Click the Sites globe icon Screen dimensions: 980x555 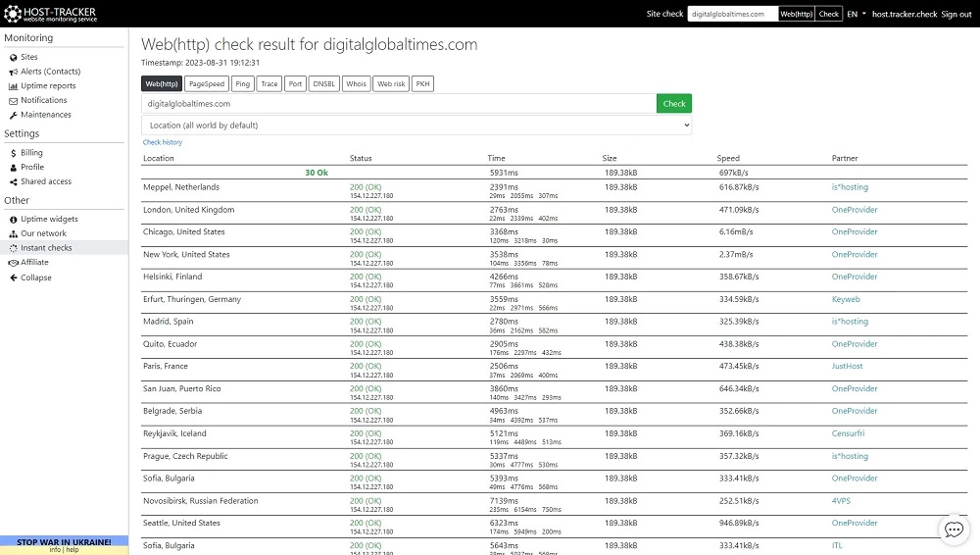13,58
